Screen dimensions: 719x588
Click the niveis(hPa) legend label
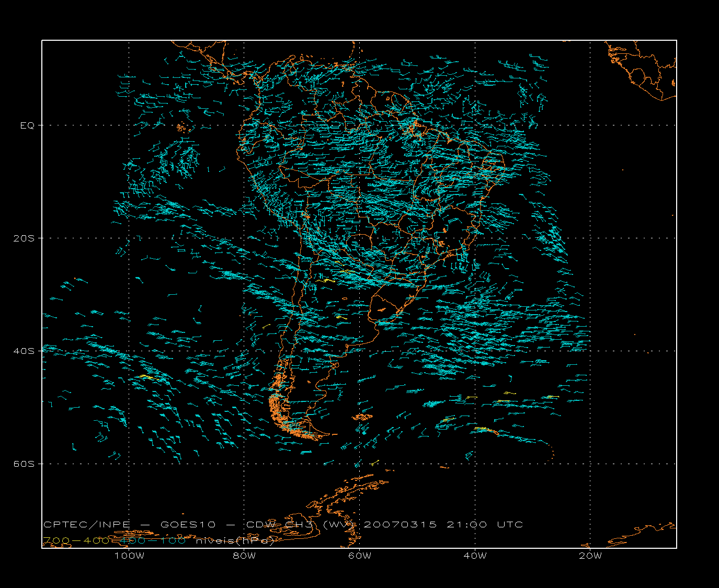235,541
